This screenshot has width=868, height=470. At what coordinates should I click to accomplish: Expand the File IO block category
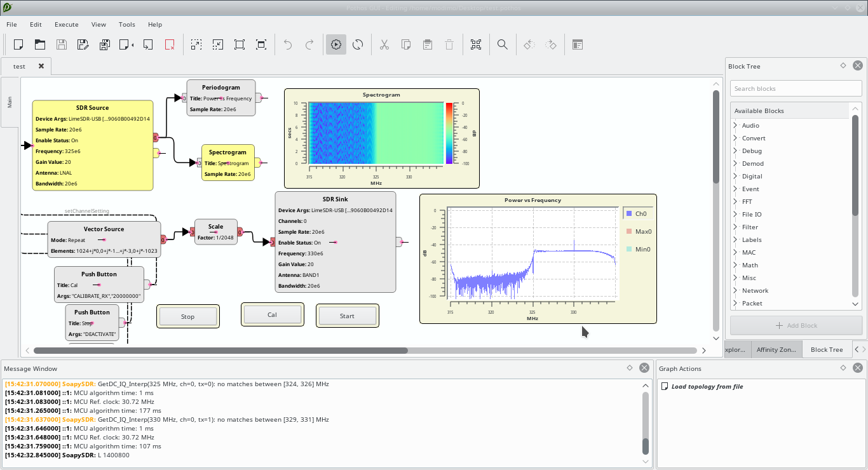[735, 214]
